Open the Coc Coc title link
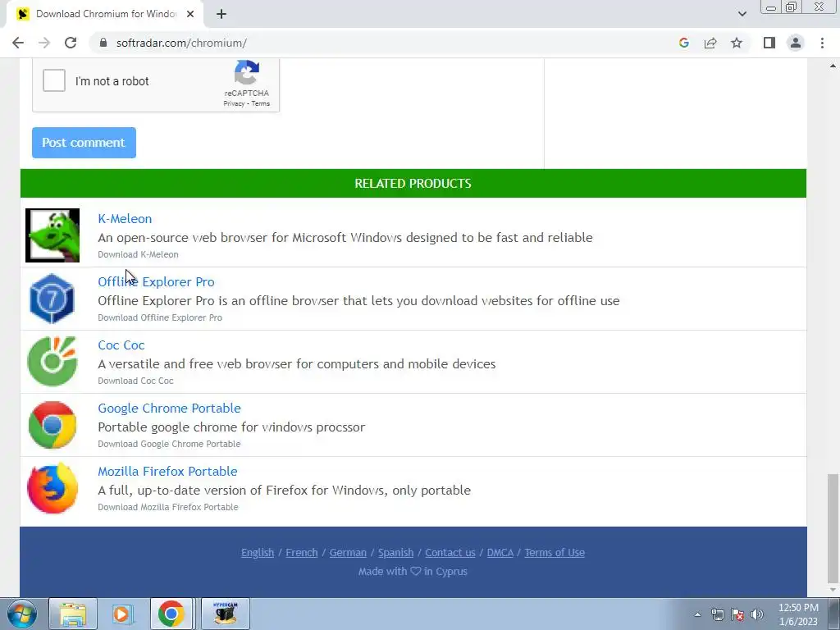The height and width of the screenshot is (630, 840). click(x=121, y=345)
